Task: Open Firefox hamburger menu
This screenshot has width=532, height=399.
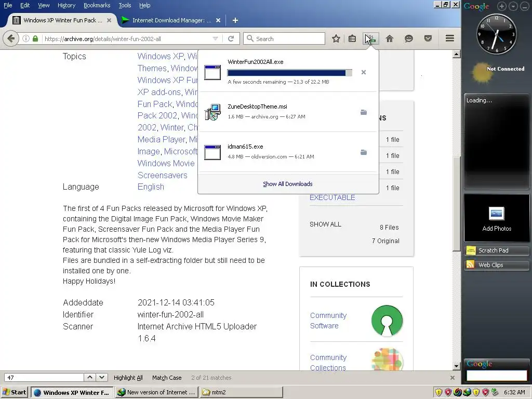Action: click(x=450, y=38)
